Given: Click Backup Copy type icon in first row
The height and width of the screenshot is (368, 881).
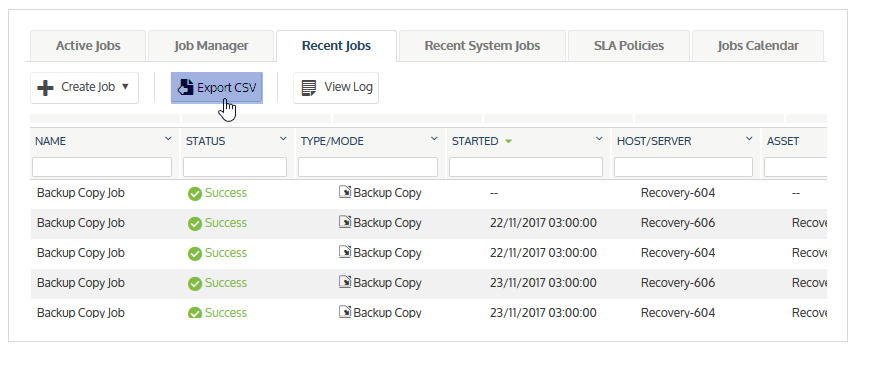Looking at the screenshot, I should pyautogui.click(x=345, y=192).
